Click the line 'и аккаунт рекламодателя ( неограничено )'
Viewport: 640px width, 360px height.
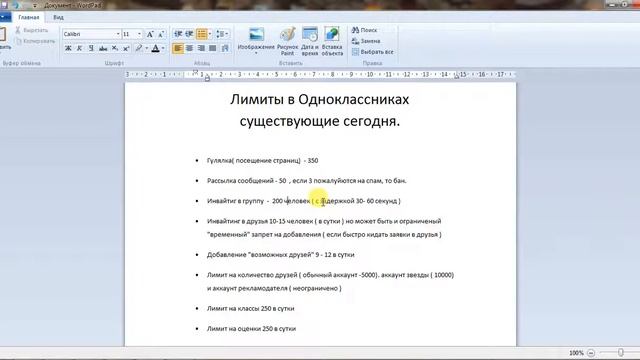coord(274,288)
